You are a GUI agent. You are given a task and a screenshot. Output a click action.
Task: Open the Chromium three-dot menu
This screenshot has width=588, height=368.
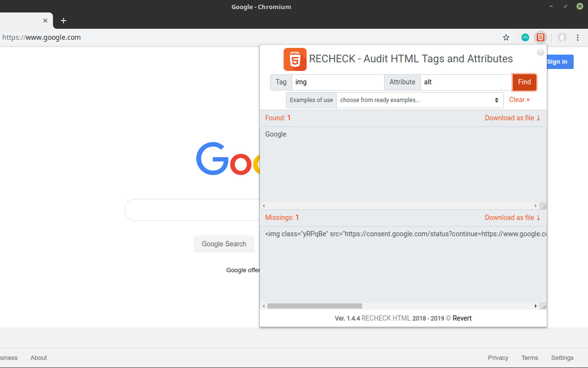point(578,38)
